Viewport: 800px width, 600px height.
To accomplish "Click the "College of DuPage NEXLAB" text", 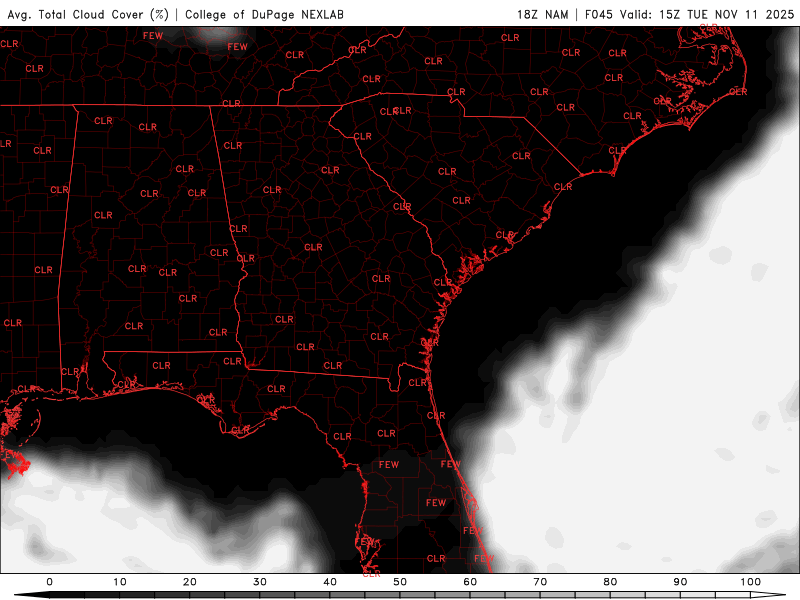I will [x=264, y=14].
